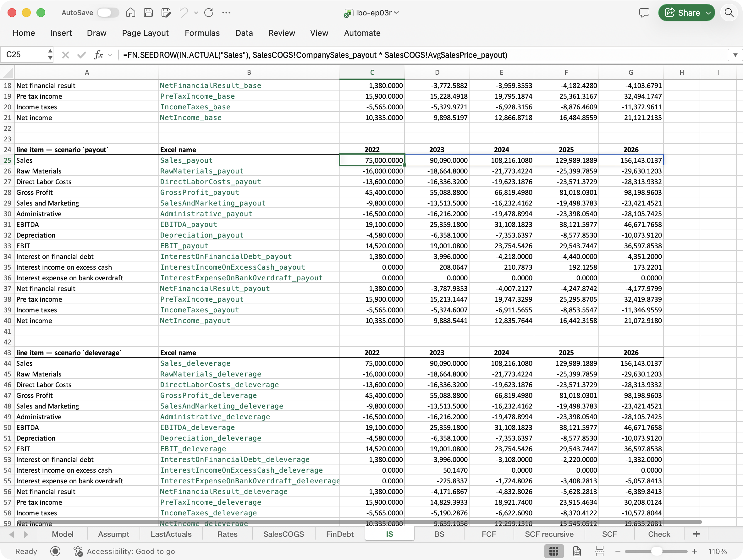Select the NetIncome_base cell
Viewport: 743px width, 560px height.
point(249,118)
